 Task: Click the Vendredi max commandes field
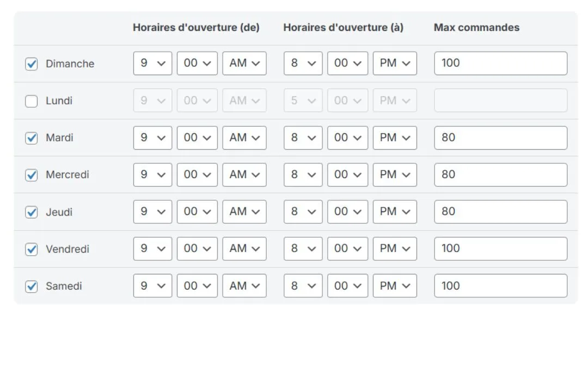click(x=501, y=249)
